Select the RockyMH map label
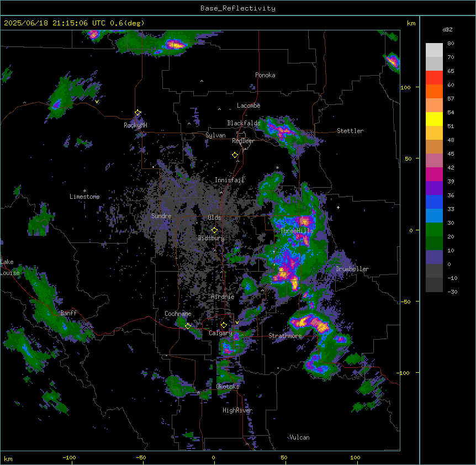The image size is (476, 465). tap(135, 125)
